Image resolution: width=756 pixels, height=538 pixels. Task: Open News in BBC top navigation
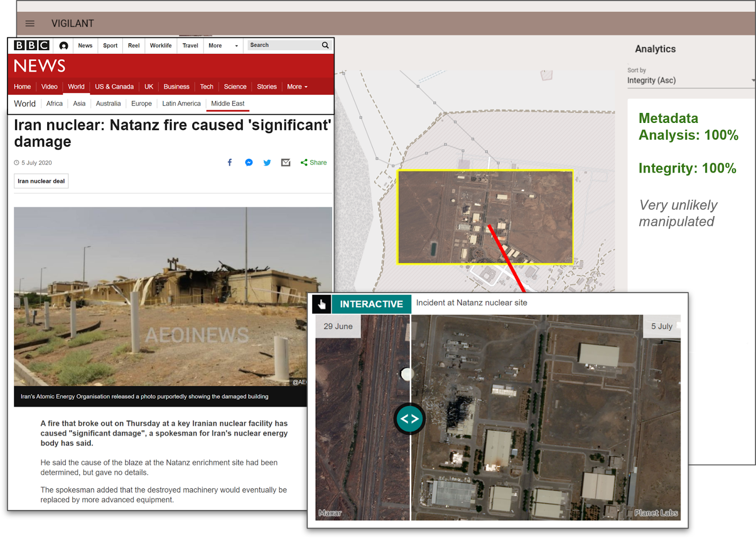click(x=85, y=46)
